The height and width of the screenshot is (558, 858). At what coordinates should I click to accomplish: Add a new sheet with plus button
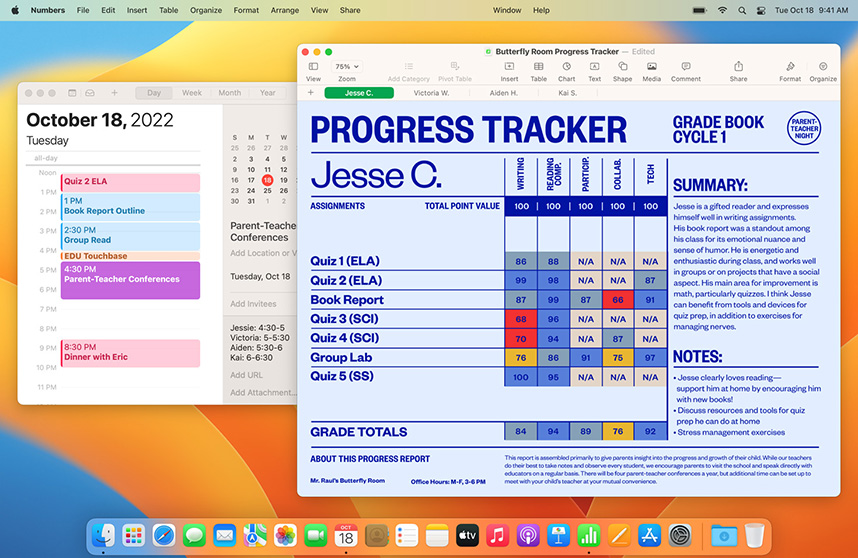[x=311, y=93]
